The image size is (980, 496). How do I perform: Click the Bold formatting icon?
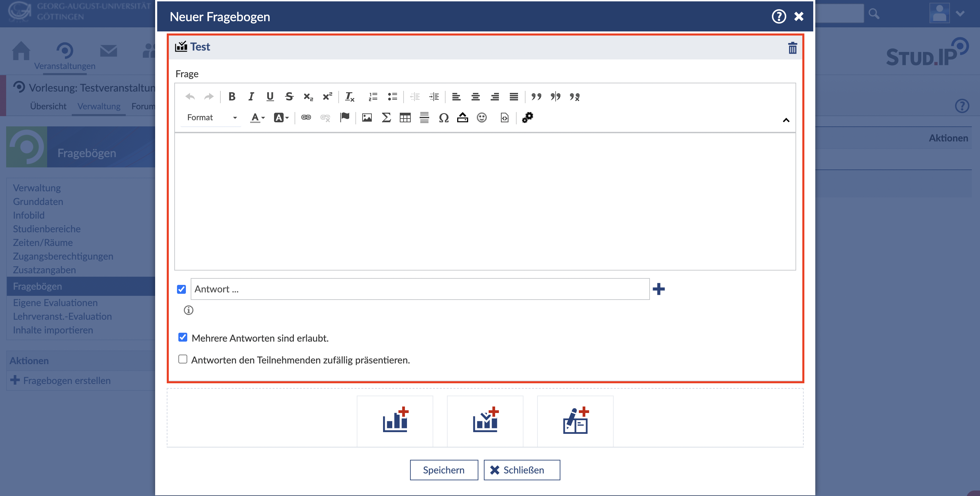[232, 97]
